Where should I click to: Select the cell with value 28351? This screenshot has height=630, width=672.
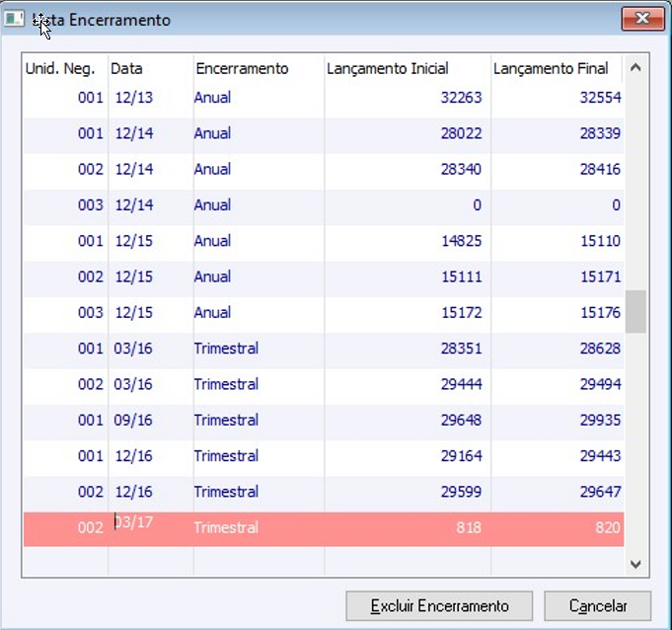click(x=461, y=349)
